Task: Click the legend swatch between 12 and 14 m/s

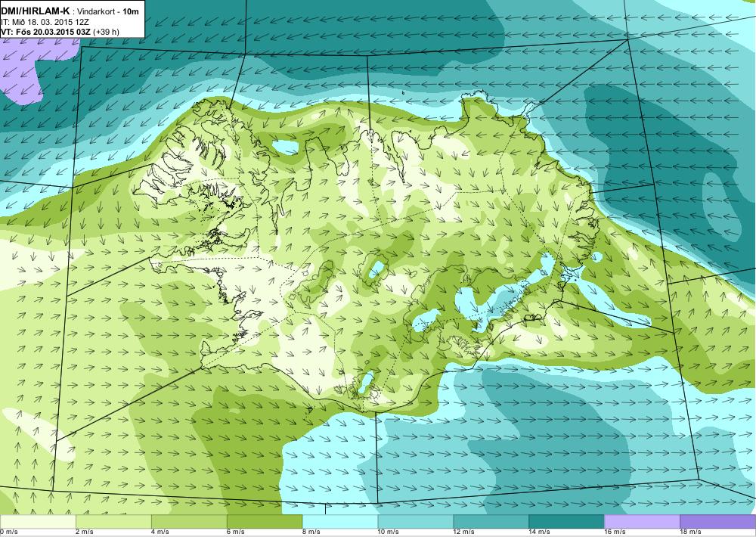Action: [491, 522]
